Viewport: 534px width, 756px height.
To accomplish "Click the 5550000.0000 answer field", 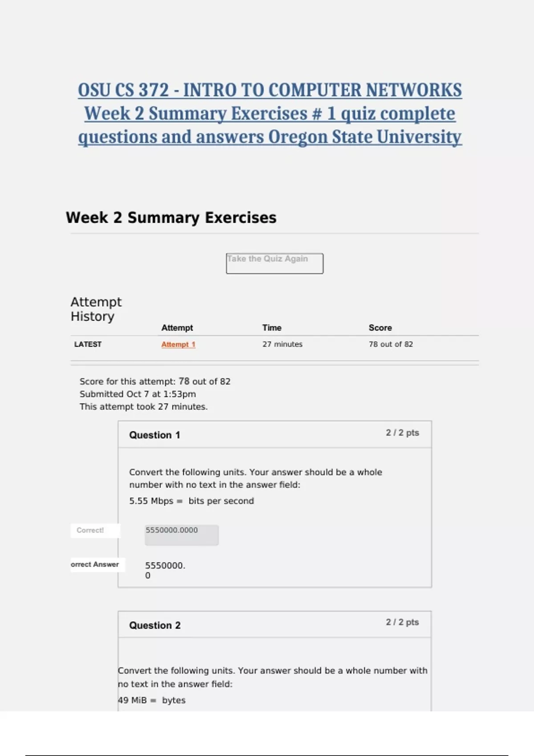I will pos(182,535).
